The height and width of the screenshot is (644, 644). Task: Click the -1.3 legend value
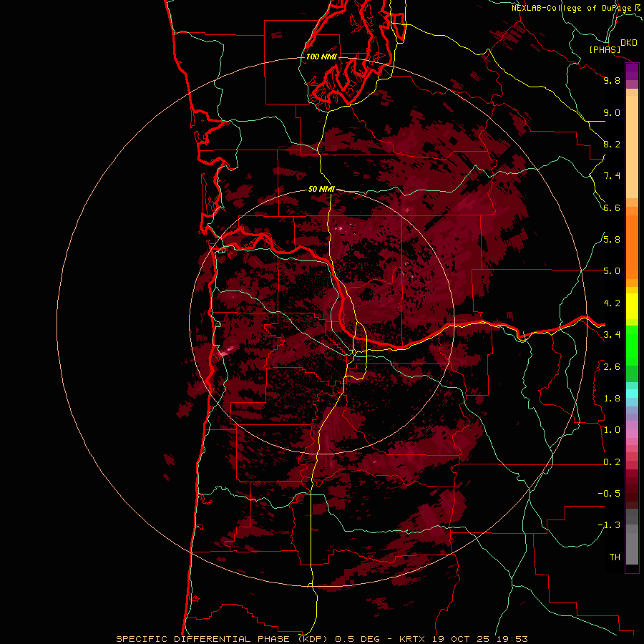(x=609, y=525)
